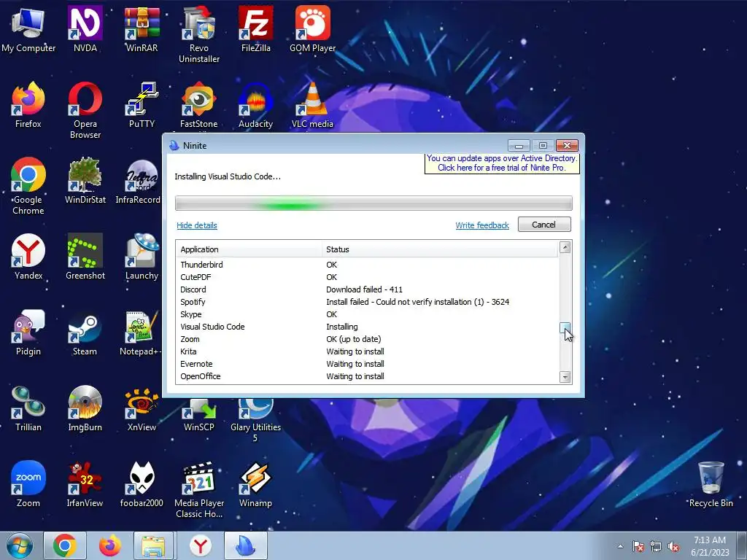Select the Discord row in the list
The image size is (747, 560).
(368, 289)
